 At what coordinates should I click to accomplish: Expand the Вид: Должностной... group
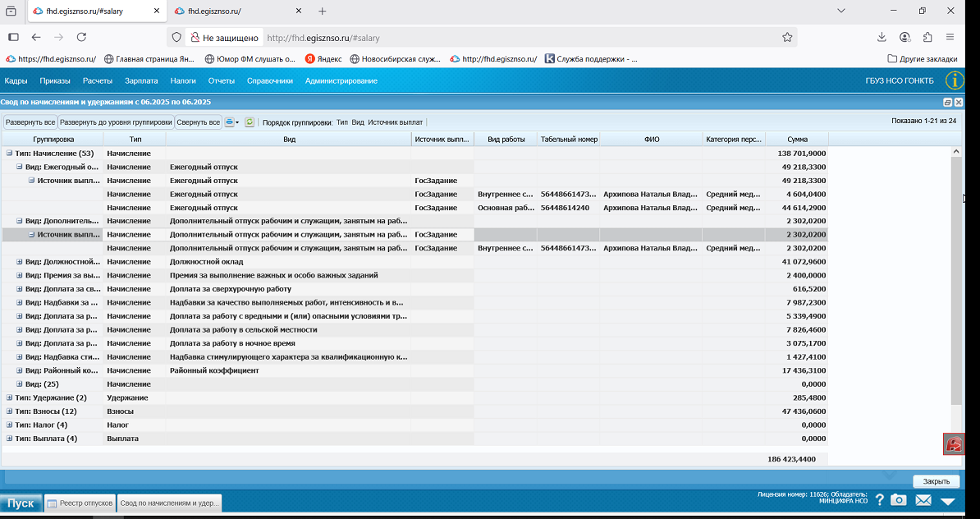20,261
